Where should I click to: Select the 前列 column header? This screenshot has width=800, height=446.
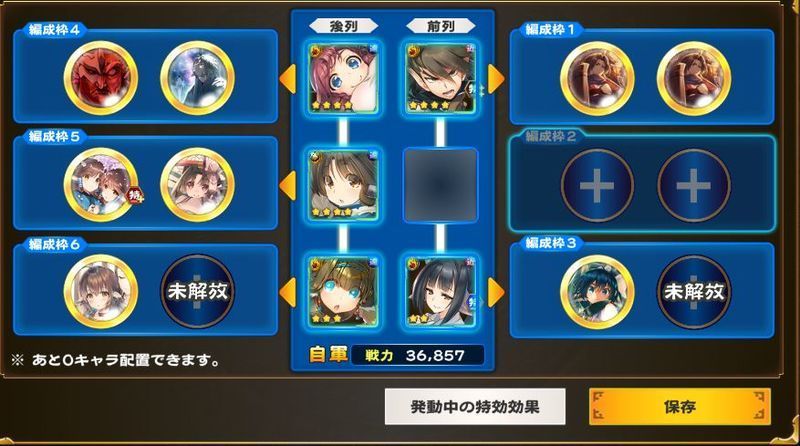click(x=441, y=26)
